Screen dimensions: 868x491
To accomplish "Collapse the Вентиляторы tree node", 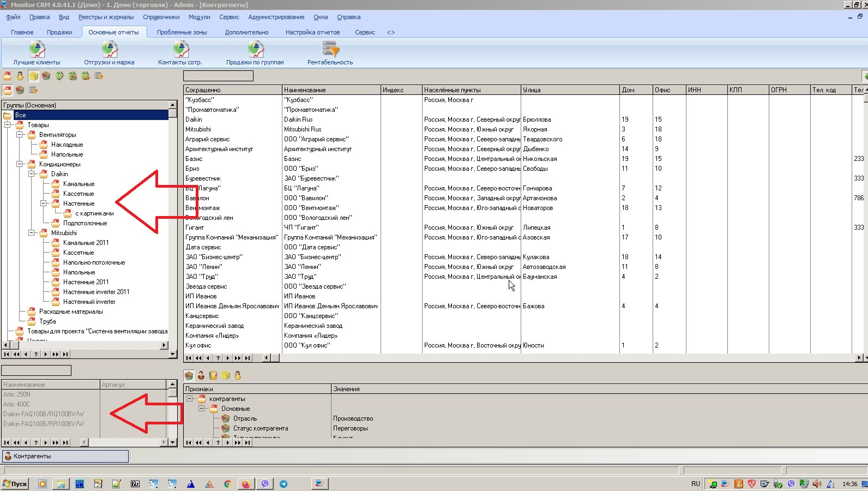I will [20, 135].
